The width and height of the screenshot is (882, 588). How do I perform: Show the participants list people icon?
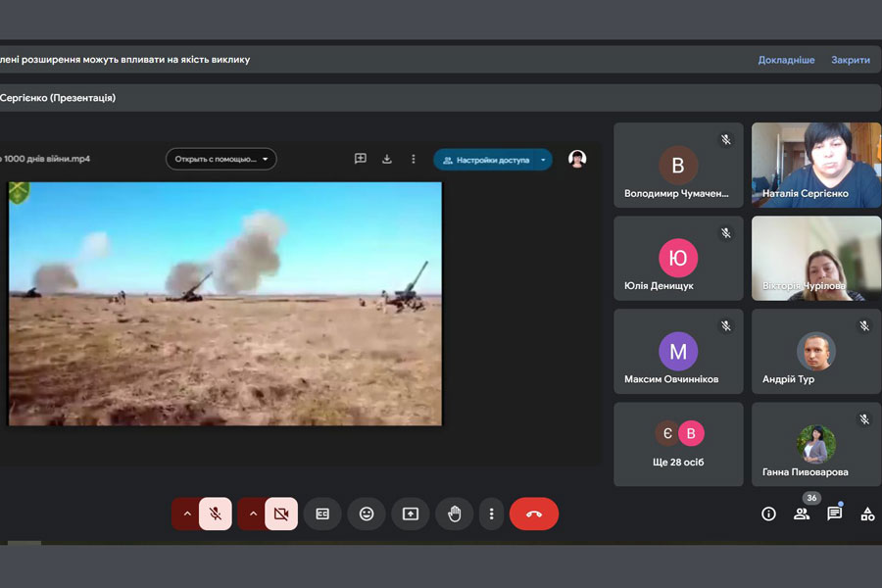tap(802, 514)
